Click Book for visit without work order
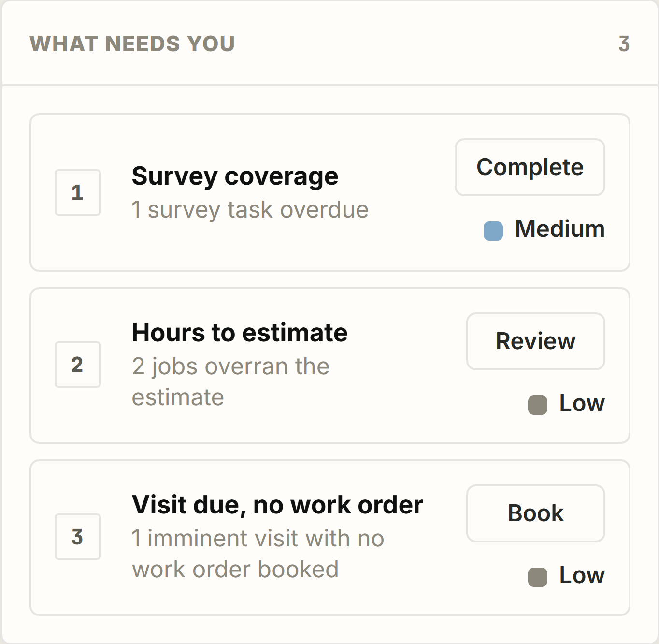The width and height of the screenshot is (659, 644). tap(535, 513)
